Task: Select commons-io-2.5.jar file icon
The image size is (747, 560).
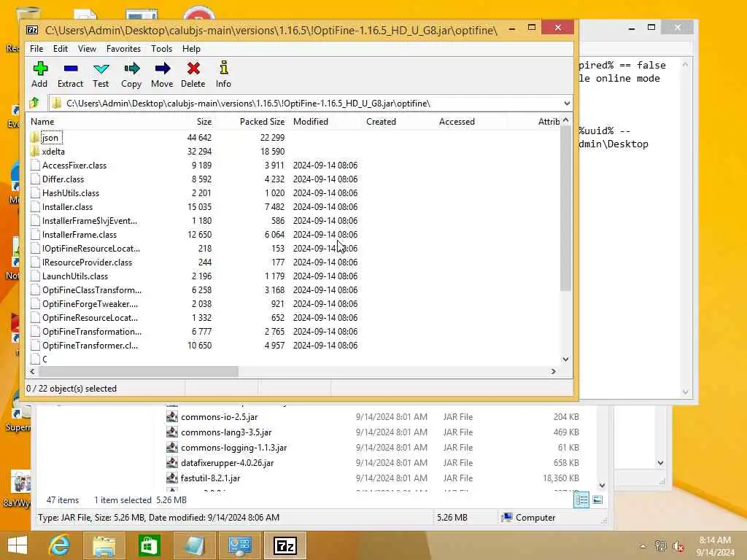Action: click(x=172, y=417)
